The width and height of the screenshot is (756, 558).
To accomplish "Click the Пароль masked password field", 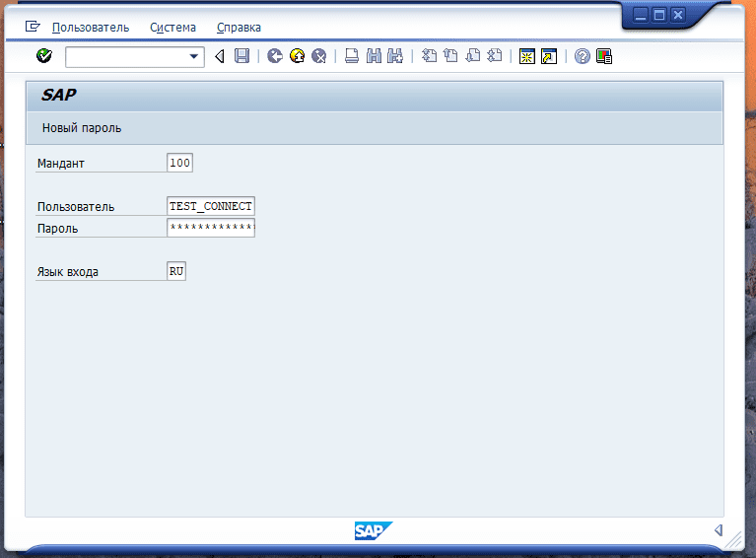I will point(211,228).
